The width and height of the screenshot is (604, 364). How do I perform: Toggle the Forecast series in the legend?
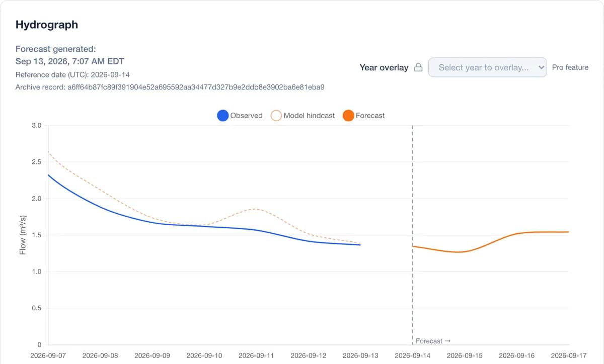tap(363, 116)
